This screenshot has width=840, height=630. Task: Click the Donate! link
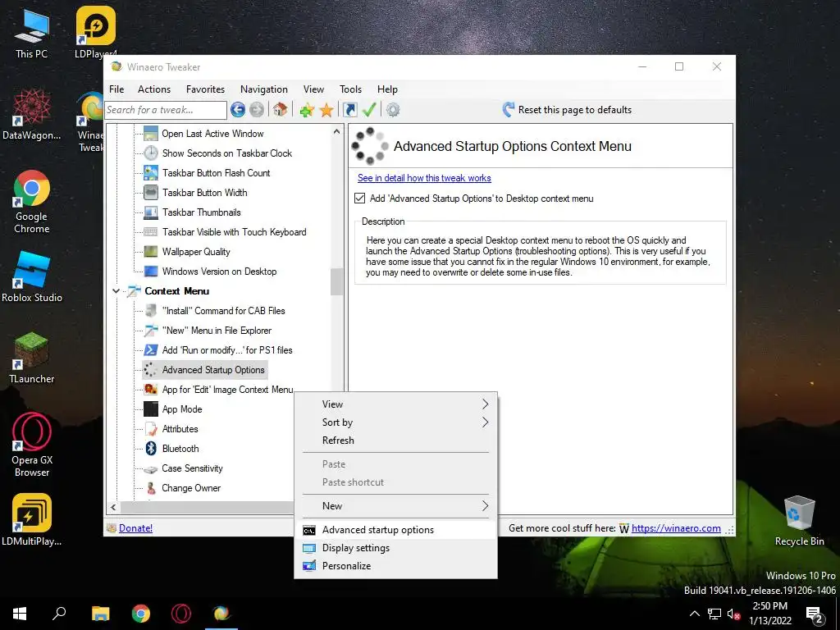[x=135, y=528]
